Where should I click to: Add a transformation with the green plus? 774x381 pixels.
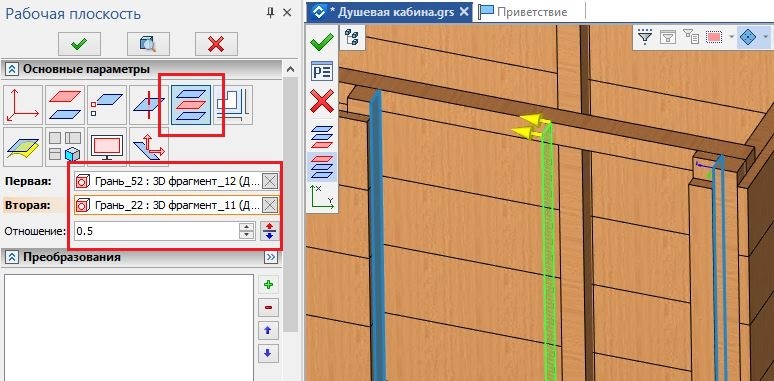pyautogui.click(x=268, y=285)
